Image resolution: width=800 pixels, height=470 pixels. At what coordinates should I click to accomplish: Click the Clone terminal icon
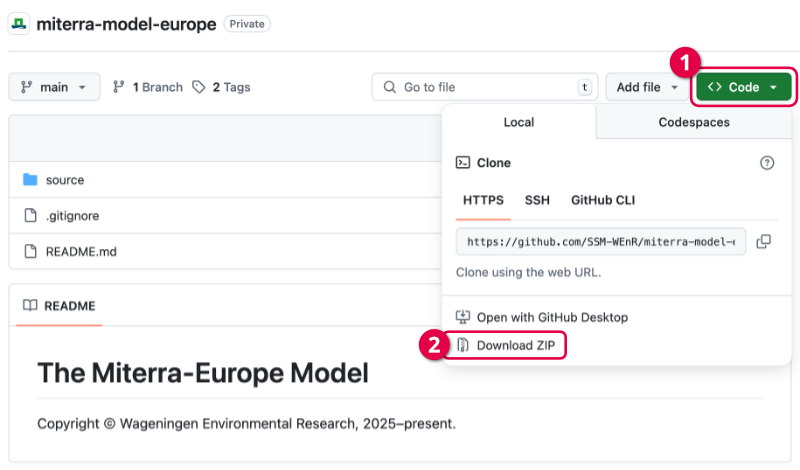[x=463, y=163]
